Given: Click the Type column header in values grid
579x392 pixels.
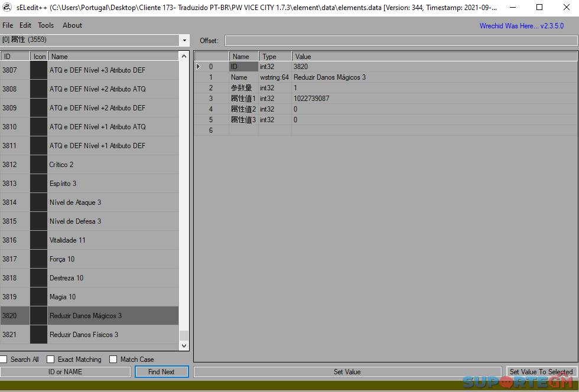Looking at the screenshot, I should coord(275,57).
